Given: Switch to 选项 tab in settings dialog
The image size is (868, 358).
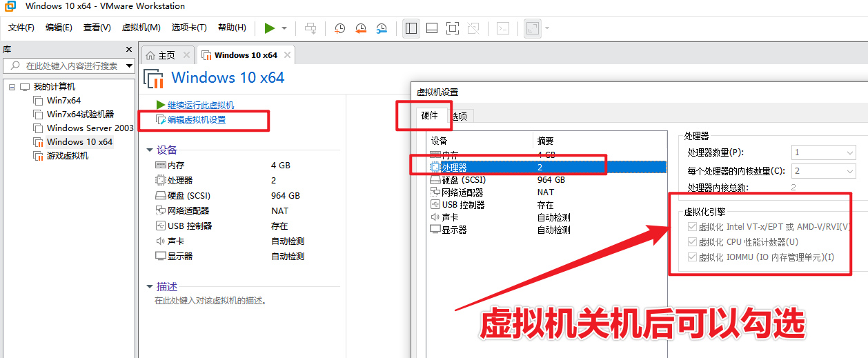Looking at the screenshot, I should (459, 117).
